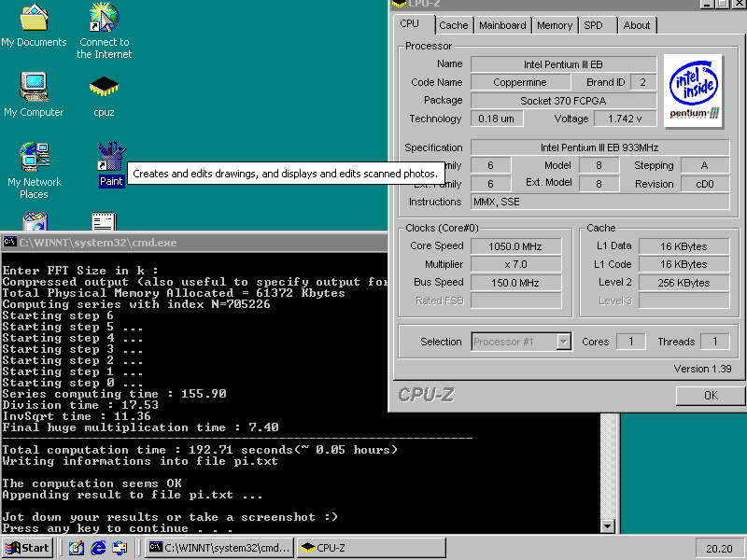Select the notepad document icon on desktop

[105, 221]
